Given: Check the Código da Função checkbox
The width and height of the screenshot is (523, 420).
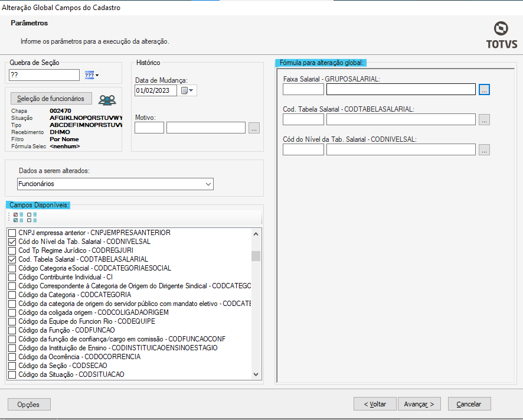Looking at the screenshot, I should [x=12, y=330].
